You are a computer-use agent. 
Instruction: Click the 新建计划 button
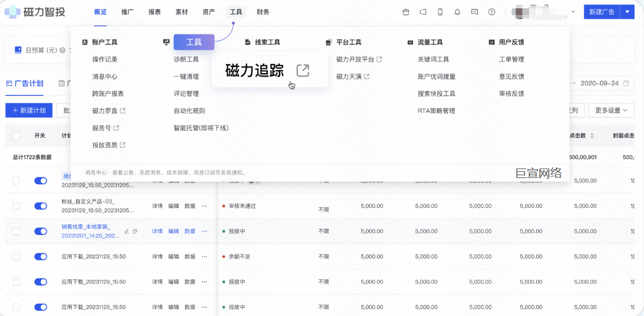pyautogui.click(x=29, y=110)
